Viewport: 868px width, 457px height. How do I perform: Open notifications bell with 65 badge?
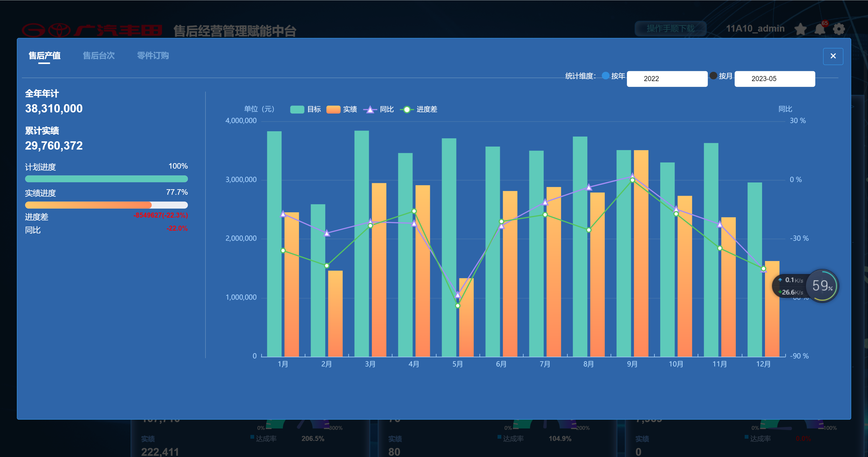click(820, 29)
